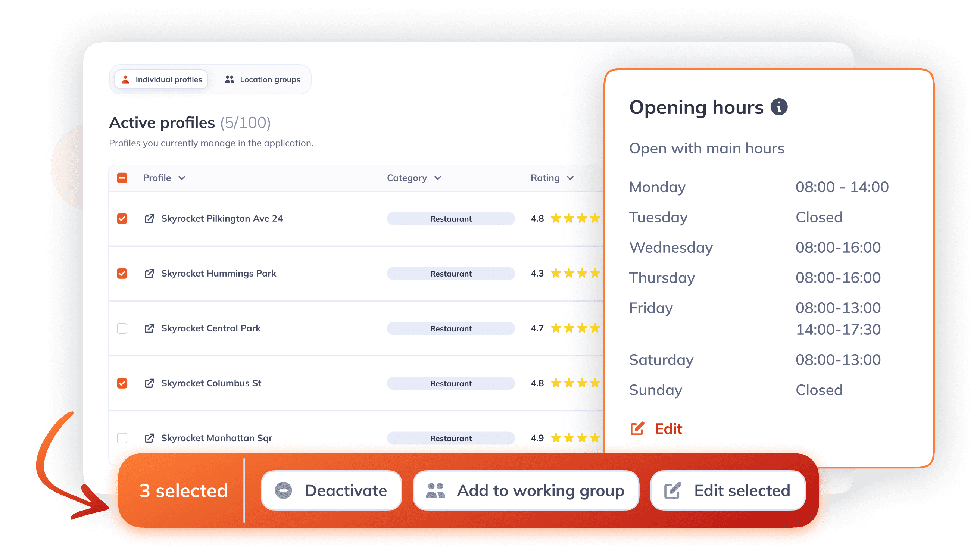
Task: Click the pencil icon next to Edit
Action: pos(637,428)
